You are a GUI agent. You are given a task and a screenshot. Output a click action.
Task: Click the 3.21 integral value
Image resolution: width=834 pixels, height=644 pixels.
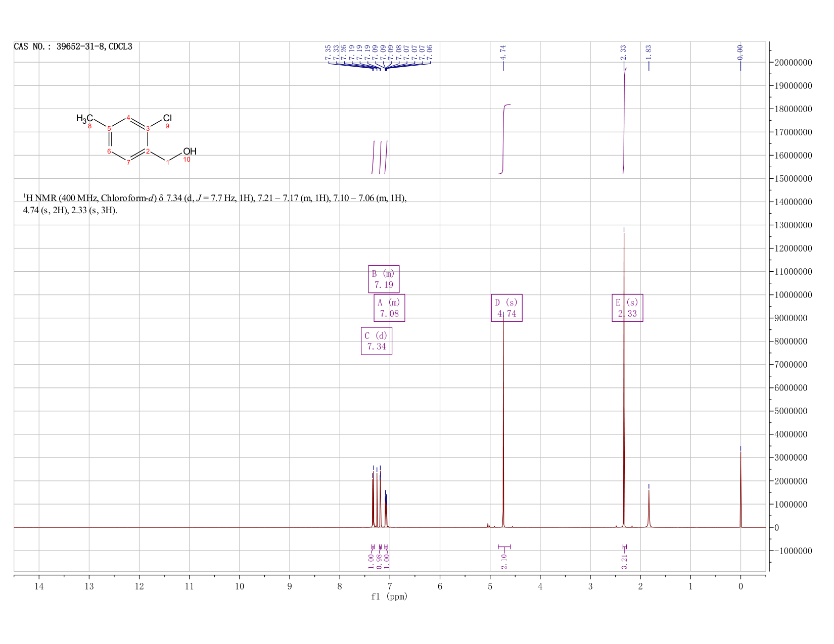point(624,561)
